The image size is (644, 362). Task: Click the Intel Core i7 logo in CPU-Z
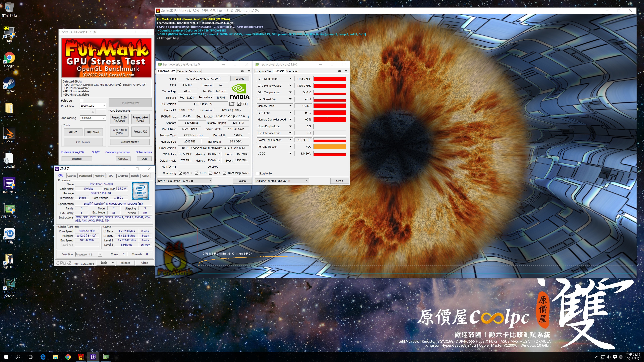[141, 191]
